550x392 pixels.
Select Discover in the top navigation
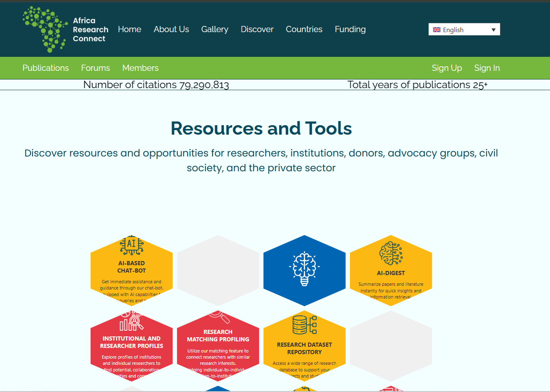pos(257,29)
